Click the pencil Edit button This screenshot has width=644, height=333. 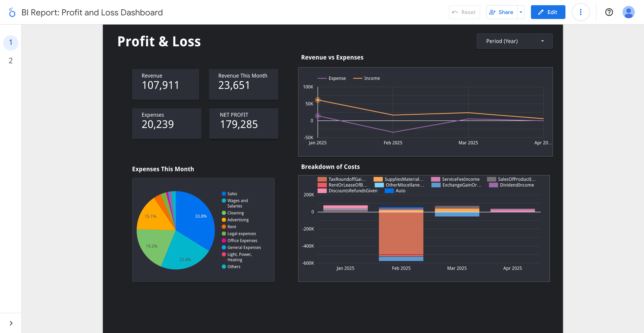[548, 12]
